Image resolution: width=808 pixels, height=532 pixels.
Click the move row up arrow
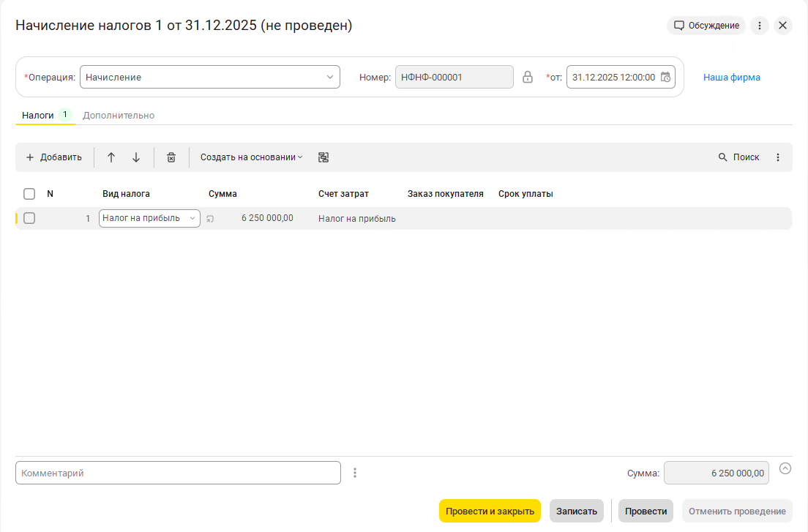(x=111, y=157)
